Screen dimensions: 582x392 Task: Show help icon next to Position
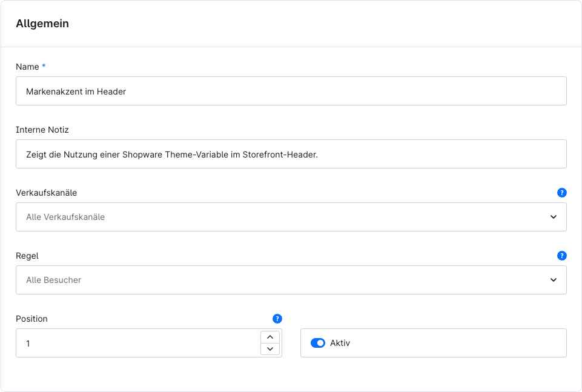tap(277, 319)
